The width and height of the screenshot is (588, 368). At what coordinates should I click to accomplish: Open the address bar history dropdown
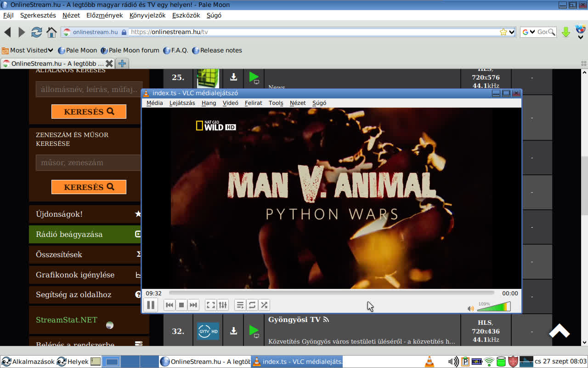point(512,32)
